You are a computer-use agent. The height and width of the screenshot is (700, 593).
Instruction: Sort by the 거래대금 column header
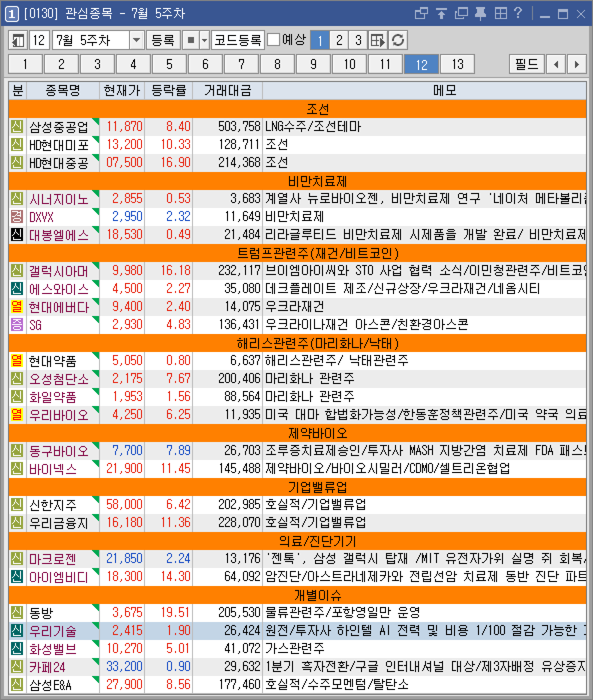[x=227, y=90]
